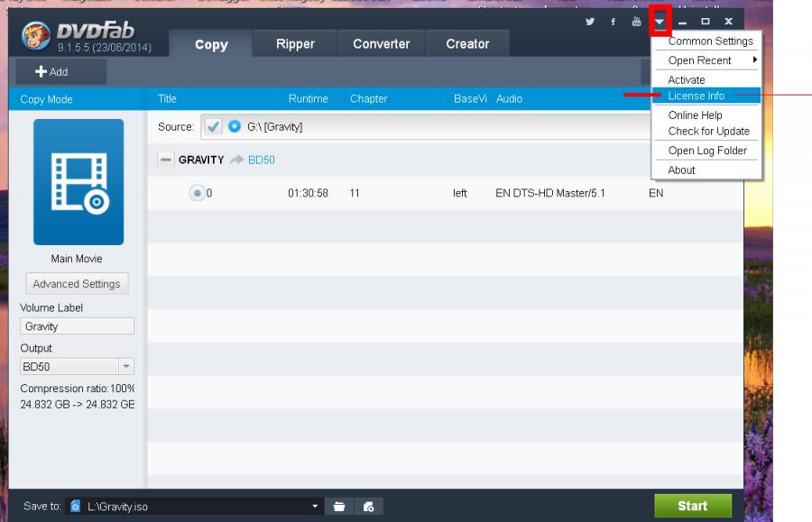The width and height of the screenshot is (812, 522).
Task: Choose Activate in the menu
Action: click(706, 79)
